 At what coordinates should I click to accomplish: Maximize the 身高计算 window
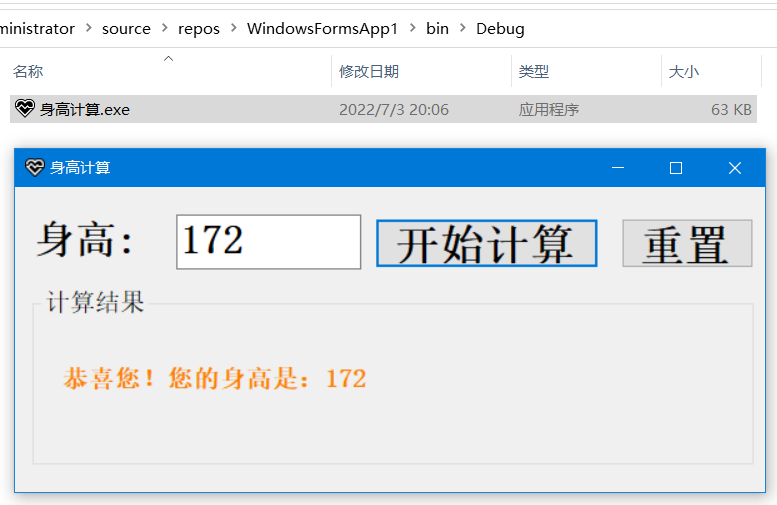pyautogui.click(x=676, y=168)
